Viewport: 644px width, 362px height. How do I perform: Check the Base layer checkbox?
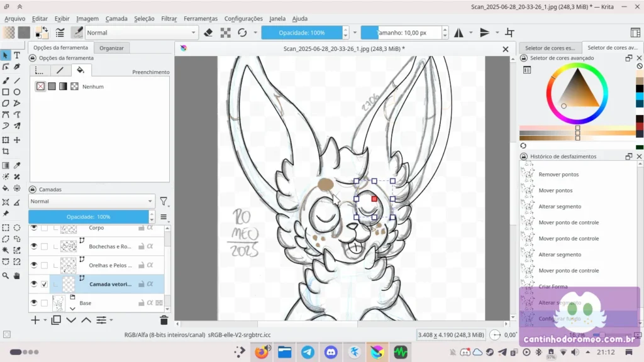click(45, 303)
